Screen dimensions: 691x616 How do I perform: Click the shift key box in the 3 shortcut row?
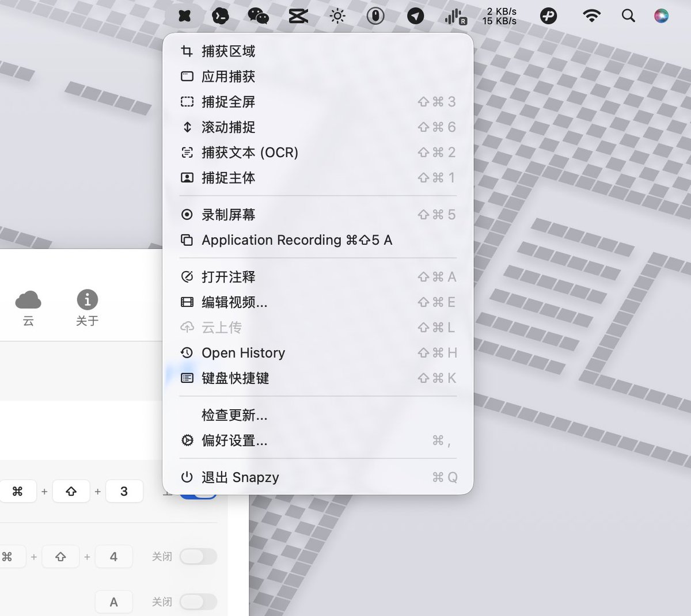point(71,491)
